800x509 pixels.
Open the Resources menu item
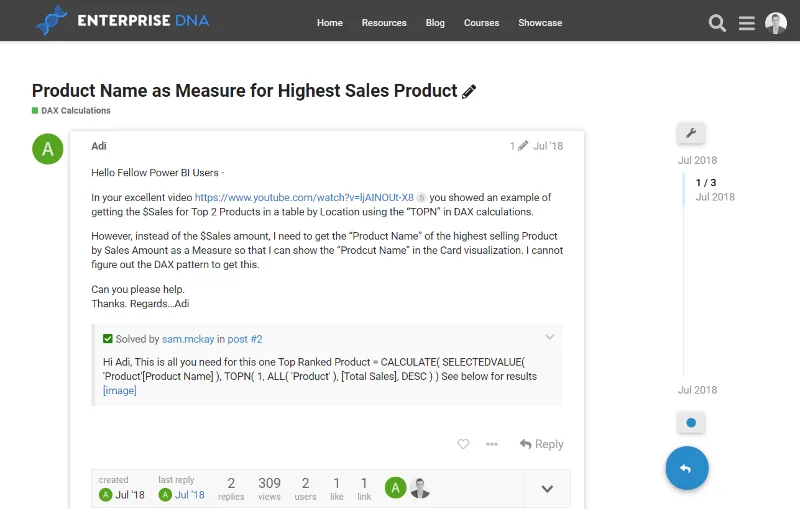(x=384, y=23)
